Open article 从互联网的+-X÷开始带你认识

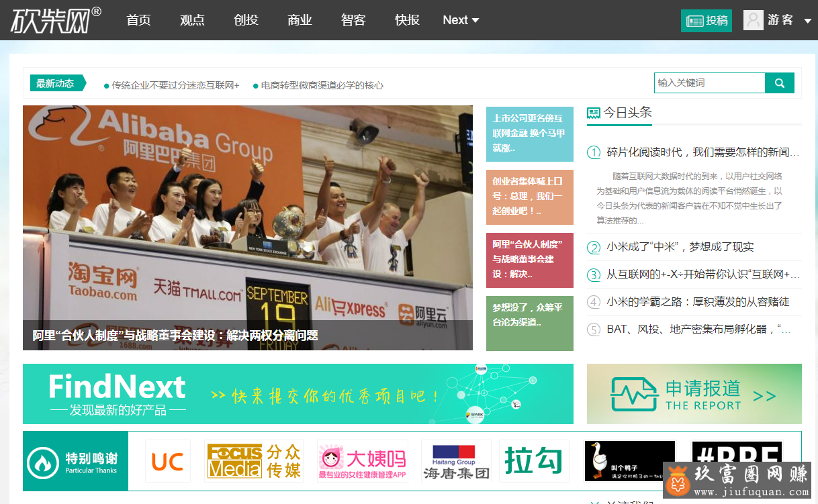(703, 274)
